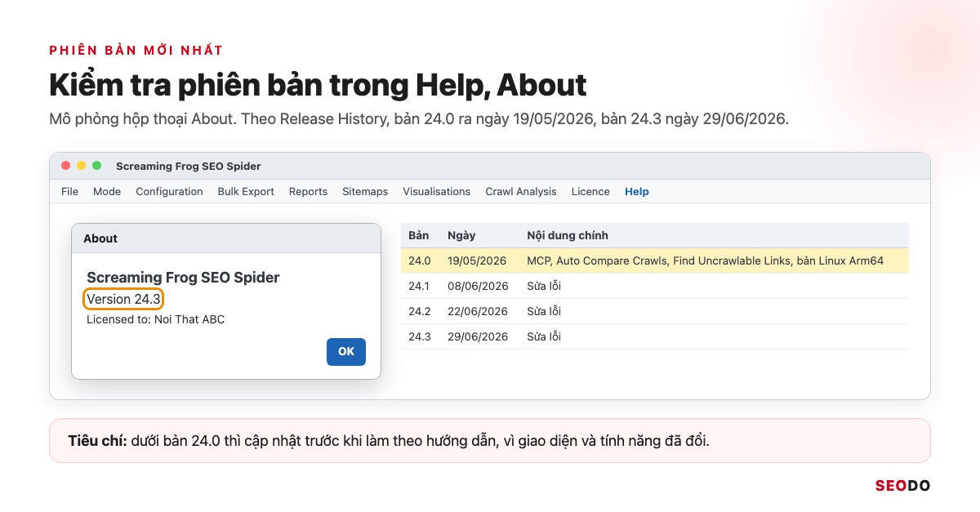The width and height of the screenshot is (980, 512).
Task: Select version cell 24.1
Action: point(419,286)
